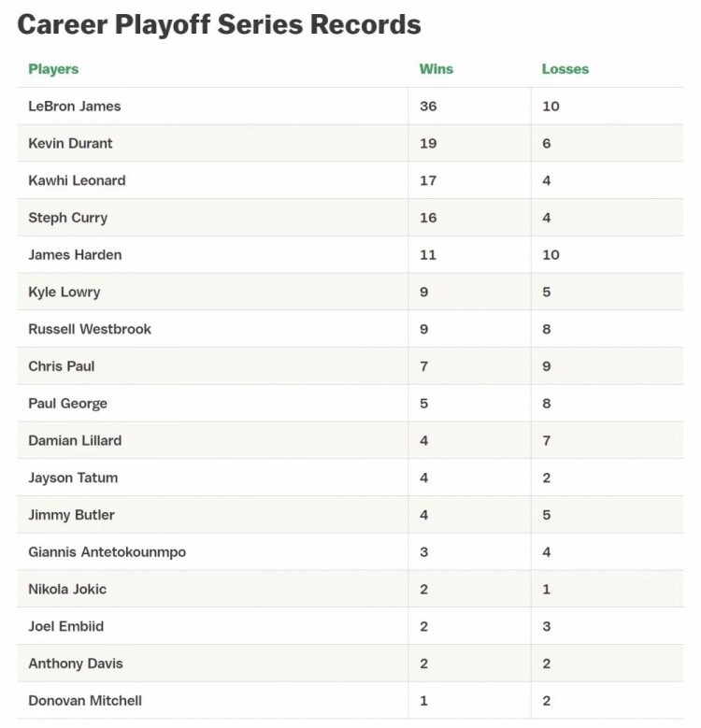The image size is (701, 728).
Task: Open the Kawhi Leonard row
Action: point(77,180)
